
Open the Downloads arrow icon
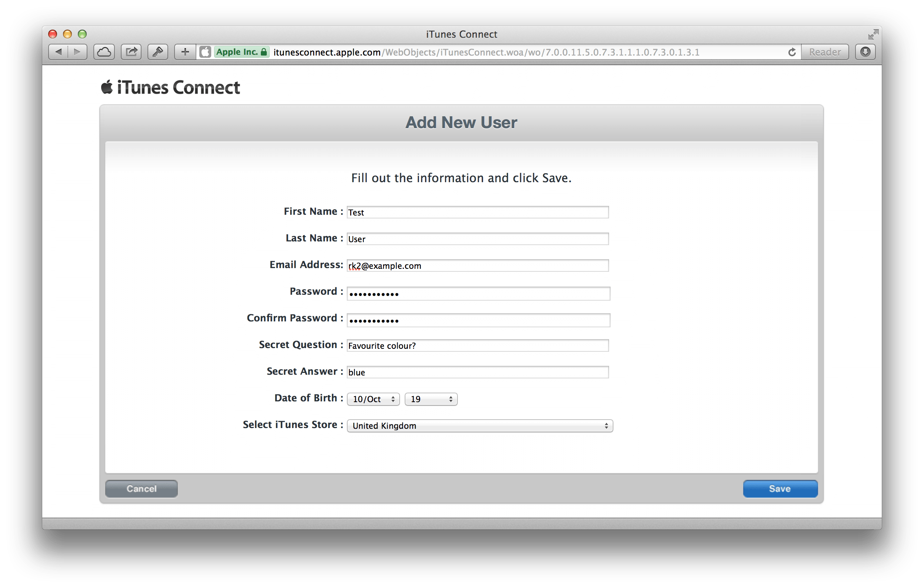click(865, 52)
